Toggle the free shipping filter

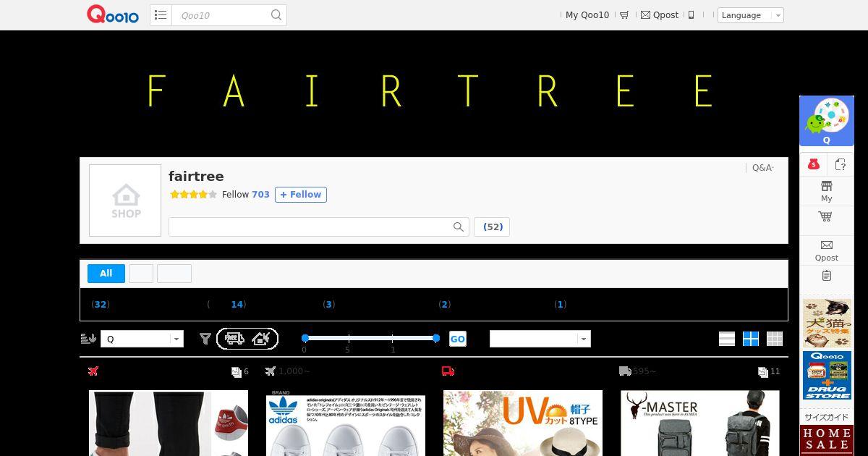point(234,338)
